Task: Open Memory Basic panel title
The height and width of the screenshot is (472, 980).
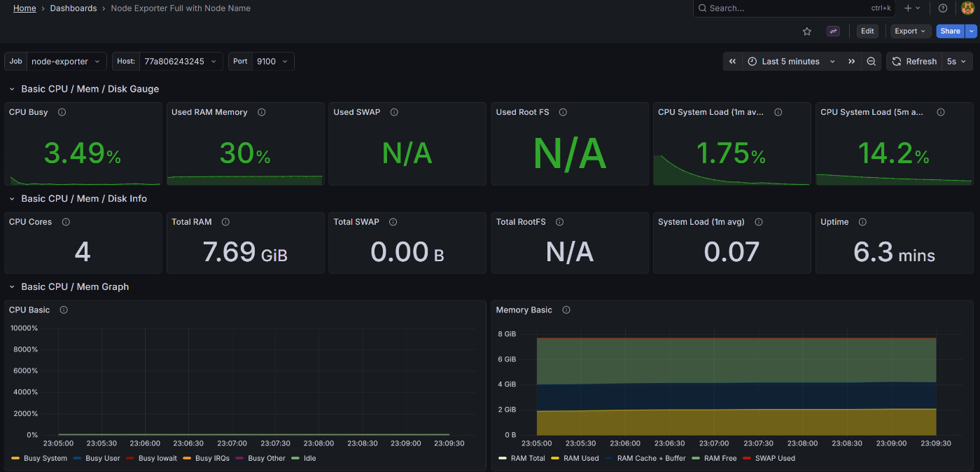Action: pos(524,310)
